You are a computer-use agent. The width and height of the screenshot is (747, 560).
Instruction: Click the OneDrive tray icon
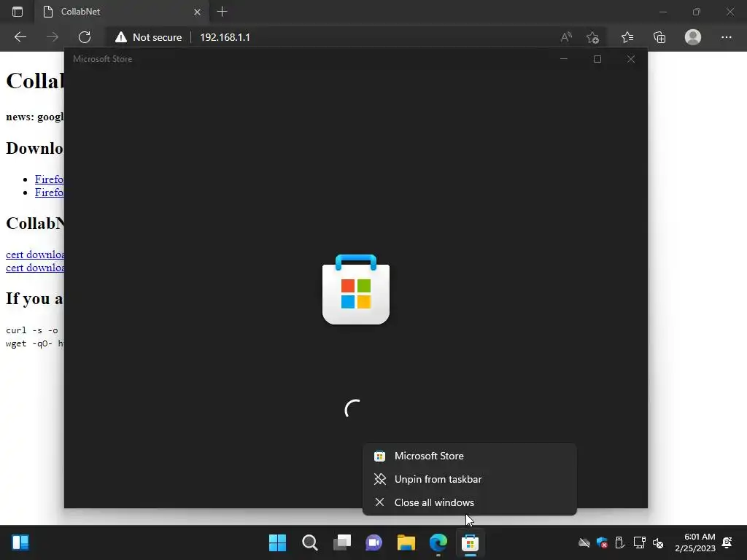tap(584, 542)
